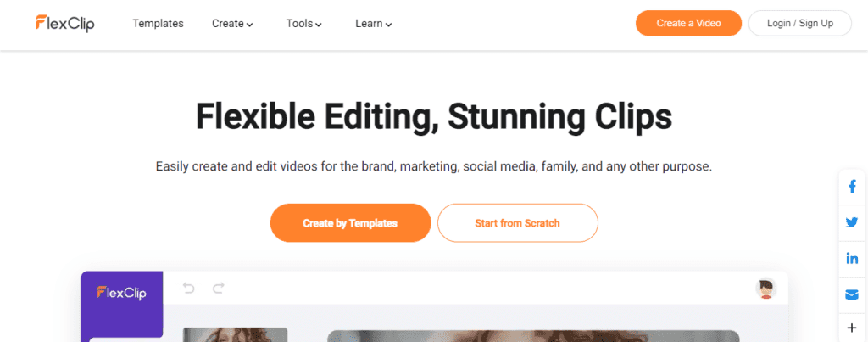Open more share options with plus icon
Image resolution: width=868 pixels, height=342 pixels.
point(851,328)
